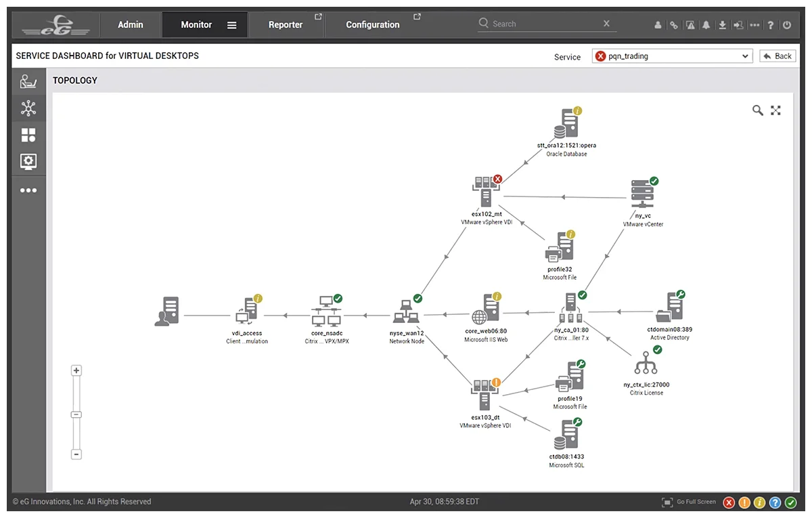Select the topology view sidebar icon
The height and width of the screenshot is (518, 812).
click(28, 108)
